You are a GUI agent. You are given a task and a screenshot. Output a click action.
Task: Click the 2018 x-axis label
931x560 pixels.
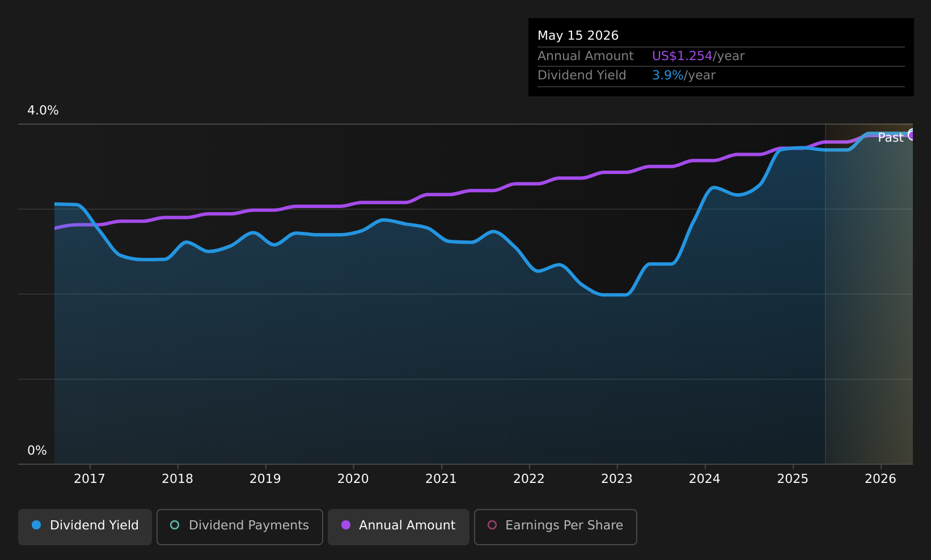tap(177, 479)
